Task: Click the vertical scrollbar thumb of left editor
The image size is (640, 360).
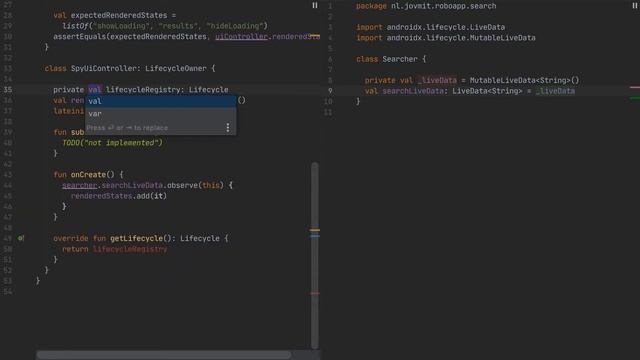Action: click(x=315, y=256)
